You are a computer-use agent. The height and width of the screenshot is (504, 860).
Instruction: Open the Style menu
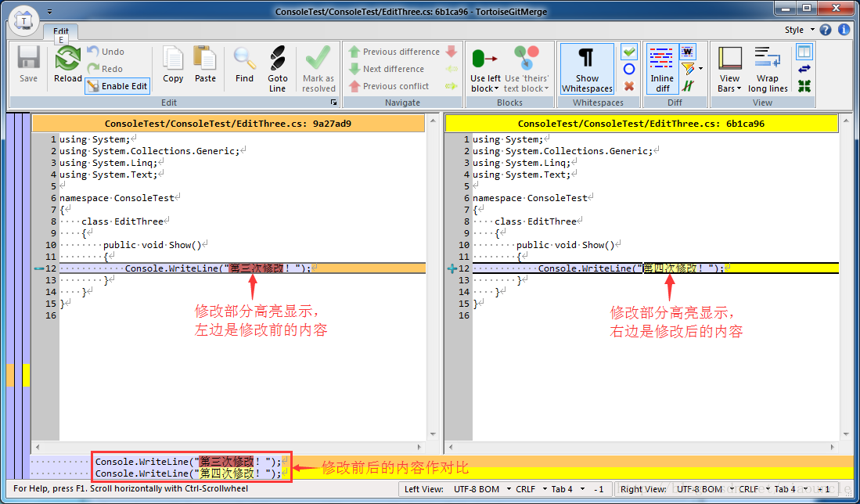pyautogui.click(x=798, y=30)
